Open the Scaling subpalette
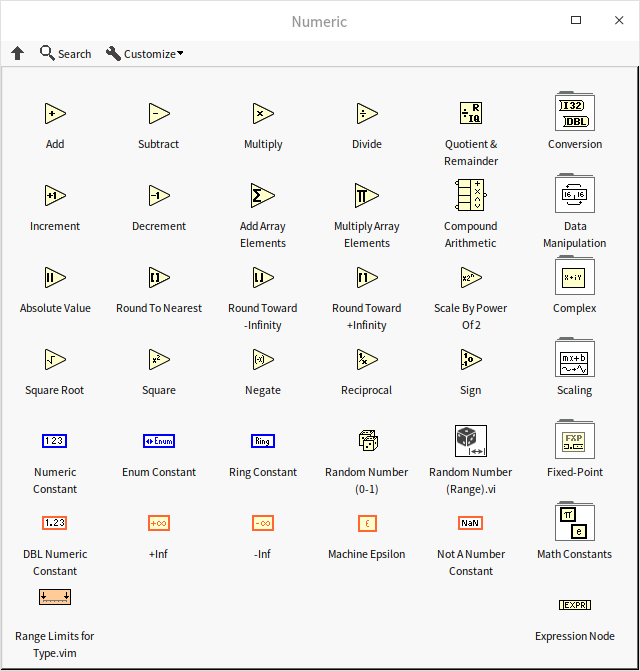Screen dimensions: 640x671 coord(575,359)
